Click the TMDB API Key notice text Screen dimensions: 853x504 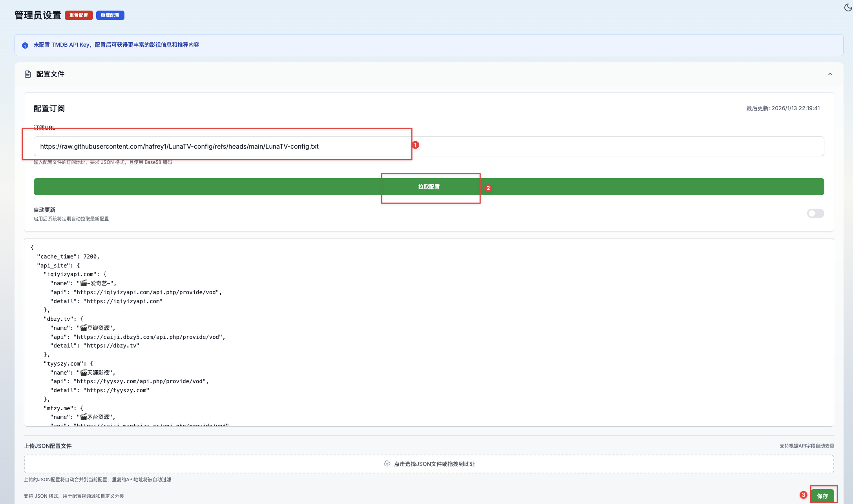(116, 45)
